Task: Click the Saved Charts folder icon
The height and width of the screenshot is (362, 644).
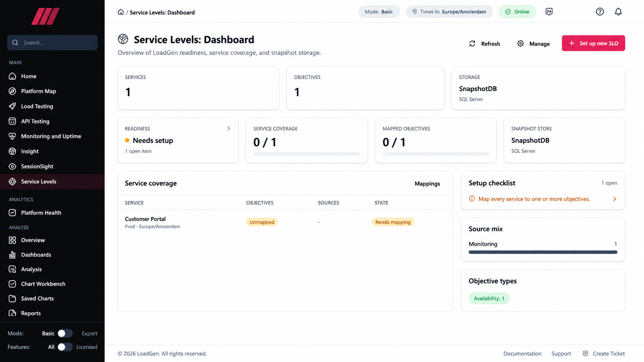Action: pyautogui.click(x=12, y=299)
